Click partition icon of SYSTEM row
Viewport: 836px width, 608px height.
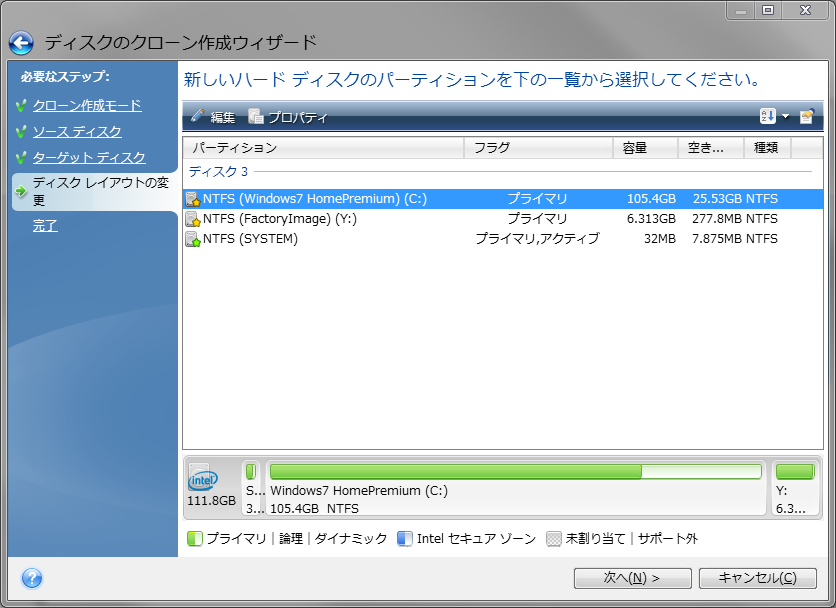192,239
